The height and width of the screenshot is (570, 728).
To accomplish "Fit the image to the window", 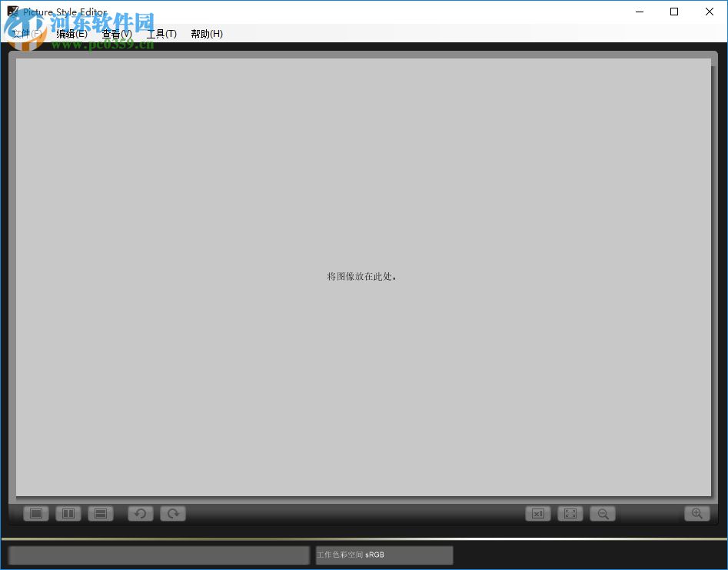I will click(x=570, y=513).
